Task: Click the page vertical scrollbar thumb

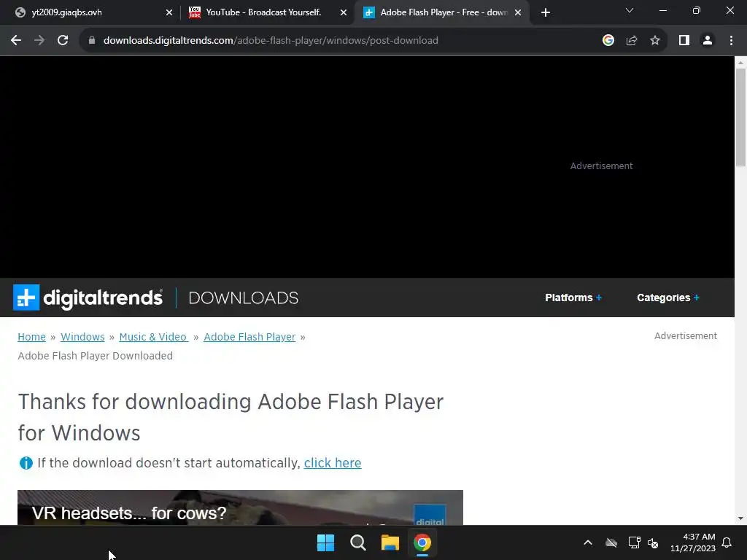Action: (740, 117)
